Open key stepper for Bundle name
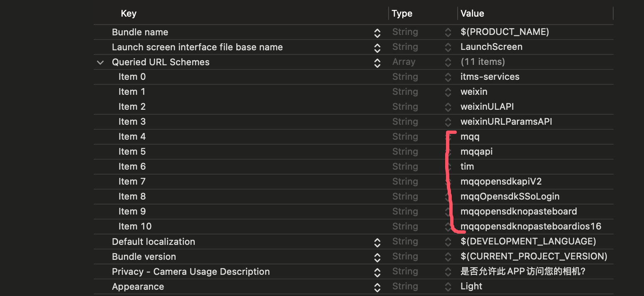The height and width of the screenshot is (296, 644). click(377, 33)
